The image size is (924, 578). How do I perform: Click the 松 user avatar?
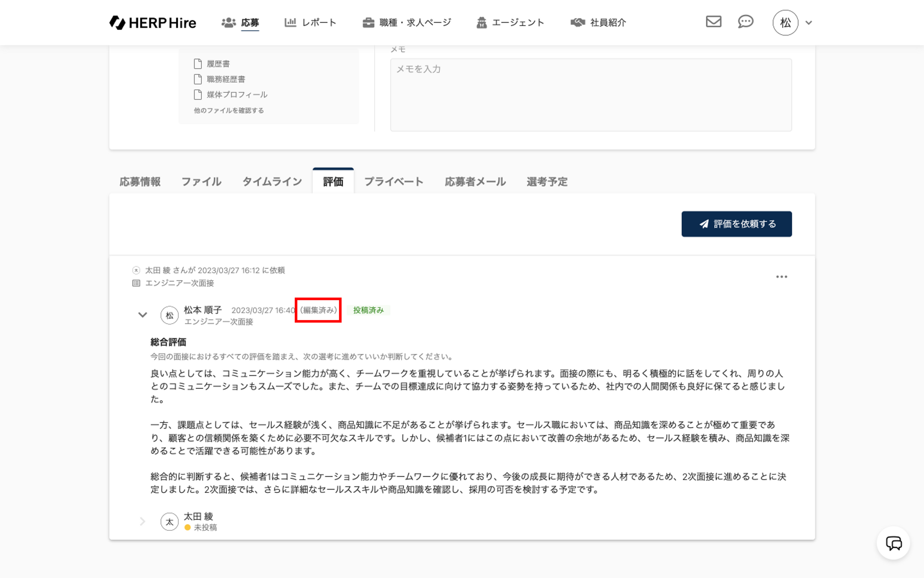click(785, 23)
